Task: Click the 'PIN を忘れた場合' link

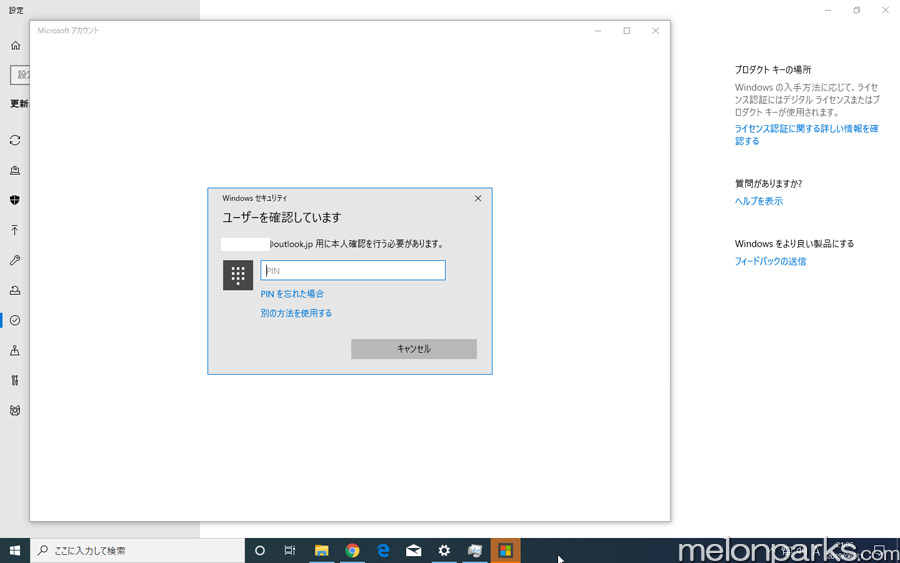Action: (292, 294)
